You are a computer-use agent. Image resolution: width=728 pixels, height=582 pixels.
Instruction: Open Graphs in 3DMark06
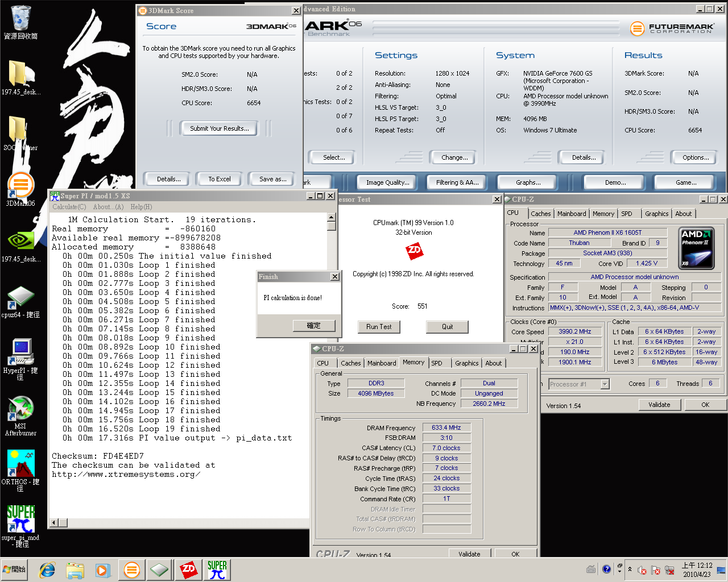(528, 182)
